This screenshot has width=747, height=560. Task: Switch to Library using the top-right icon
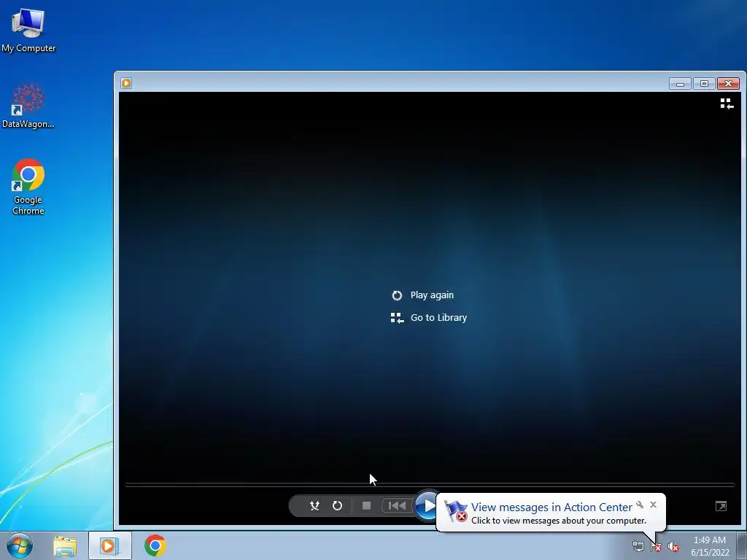point(727,104)
